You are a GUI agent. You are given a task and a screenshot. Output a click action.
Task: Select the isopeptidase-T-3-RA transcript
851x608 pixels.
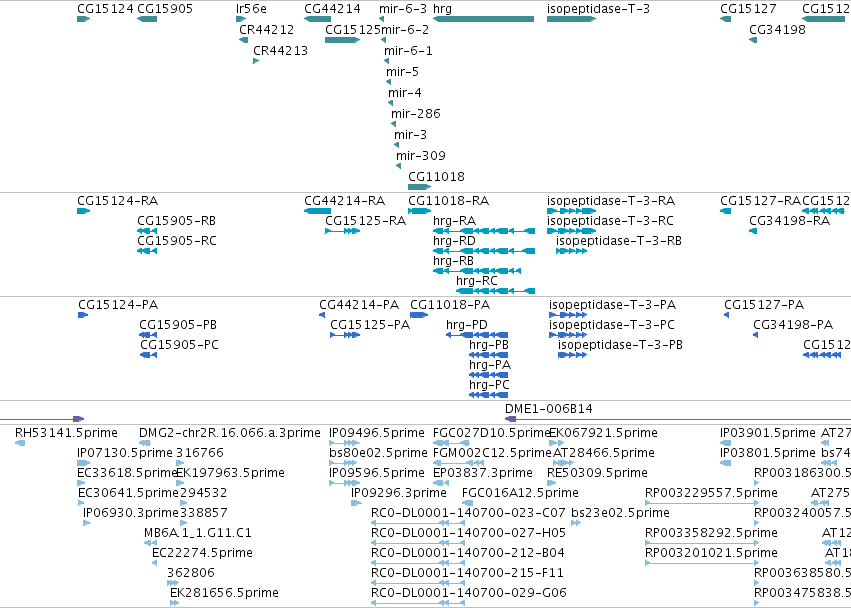pos(571,211)
